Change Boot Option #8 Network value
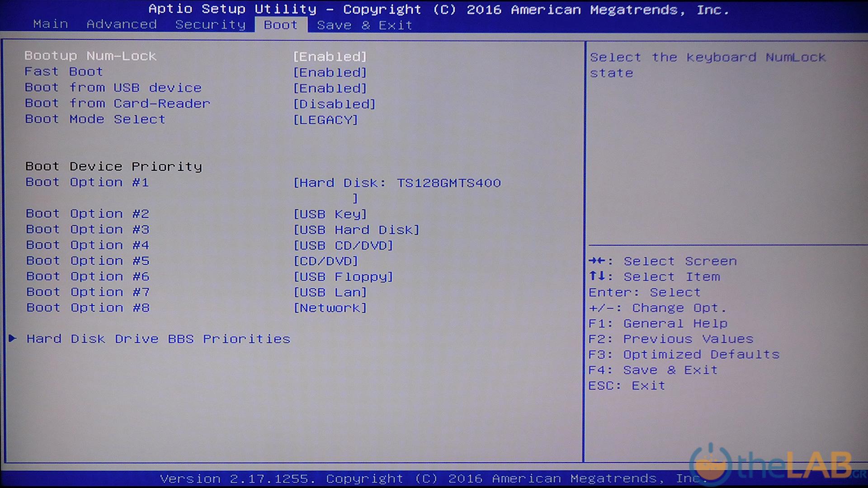 (x=330, y=308)
